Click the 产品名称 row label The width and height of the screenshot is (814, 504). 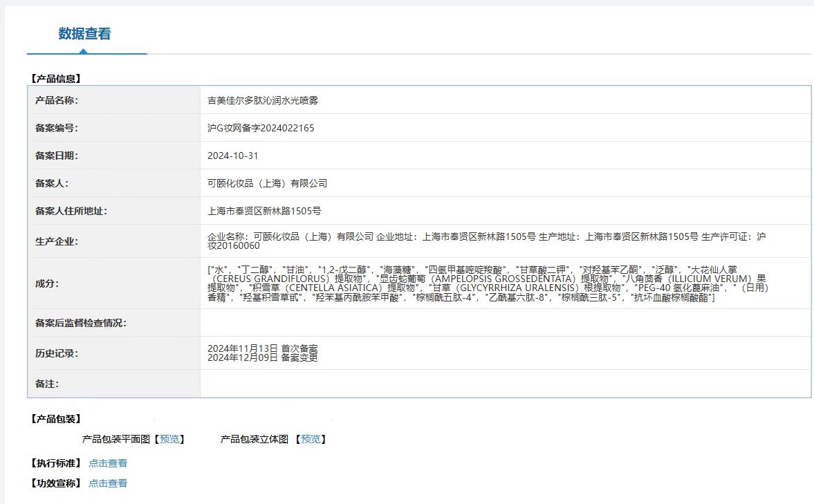point(57,100)
